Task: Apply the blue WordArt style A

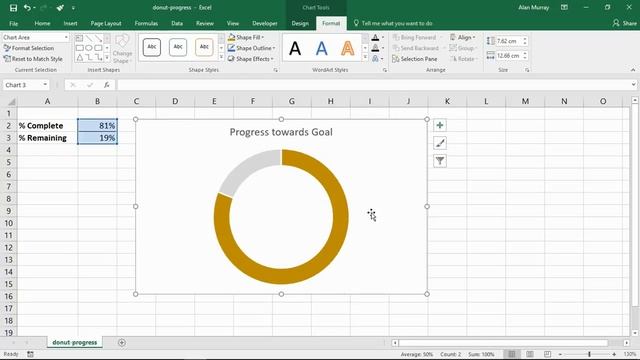Action: [322, 49]
